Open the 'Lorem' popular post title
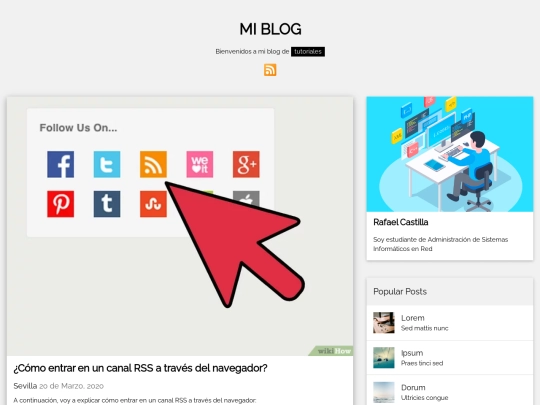The height and width of the screenshot is (405, 540). pos(413,318)
